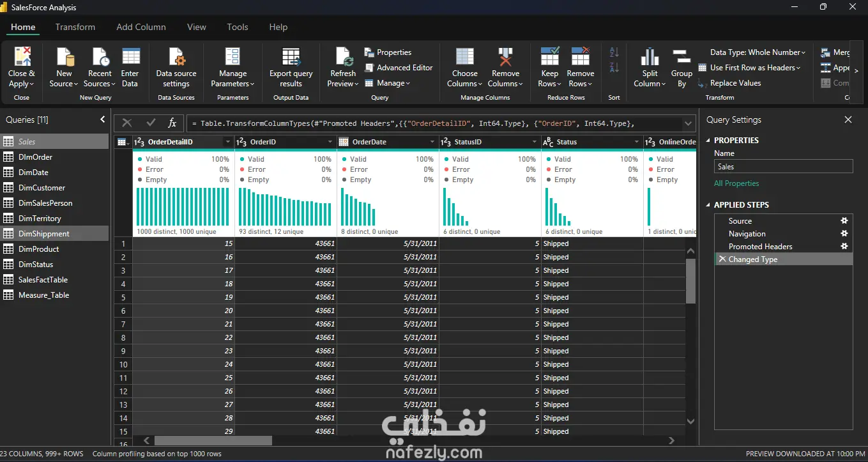The height and width of the screenshot is (462, 868).
Task: Select the DimShippment query
Action: (x=55, y=234)
